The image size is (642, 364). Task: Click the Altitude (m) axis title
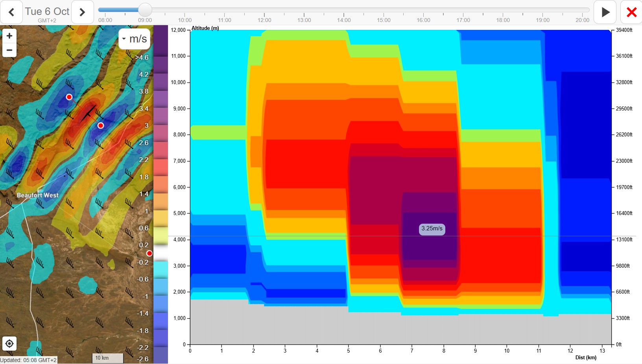[x=205, y=28]
